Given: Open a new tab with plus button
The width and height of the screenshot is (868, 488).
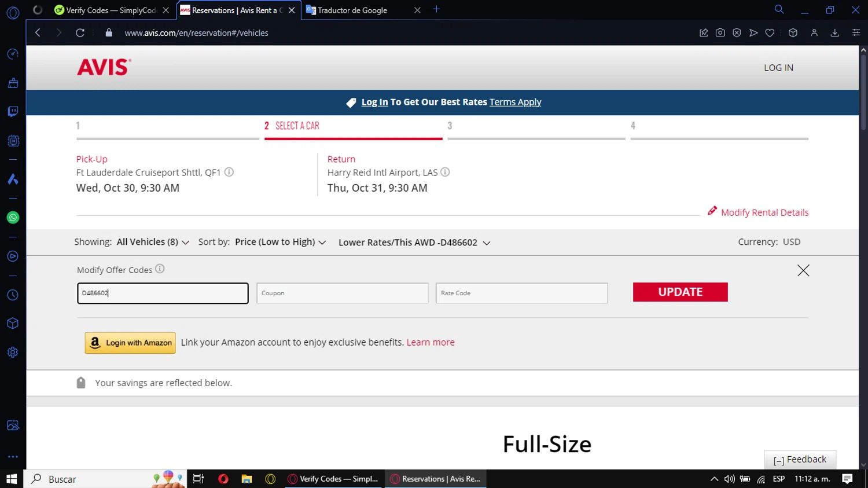Looking at the screenshot, I should tap(436, 9).
